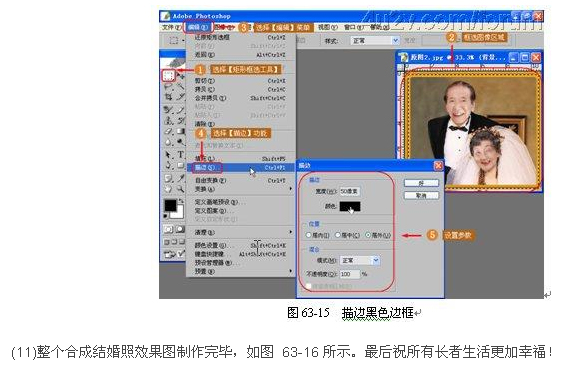The width and height of the screenshot is (567, 367).
Task: Click the 不透明度 opacity input field
Action: tap(350, 274)
